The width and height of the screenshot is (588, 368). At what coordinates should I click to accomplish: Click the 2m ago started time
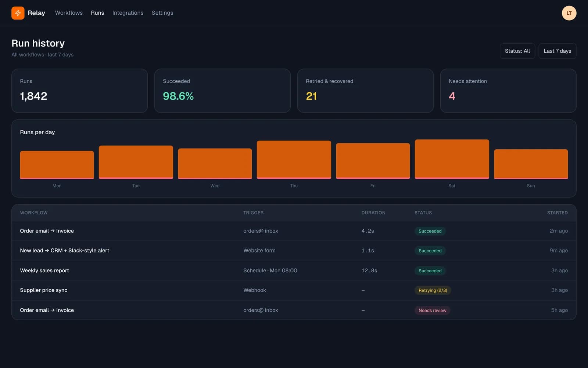coord(559,231)
